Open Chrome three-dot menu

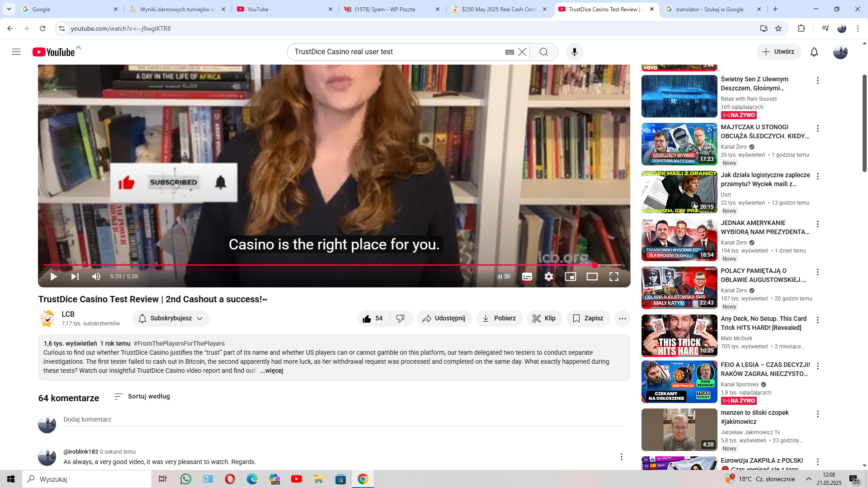click(858, 28)
